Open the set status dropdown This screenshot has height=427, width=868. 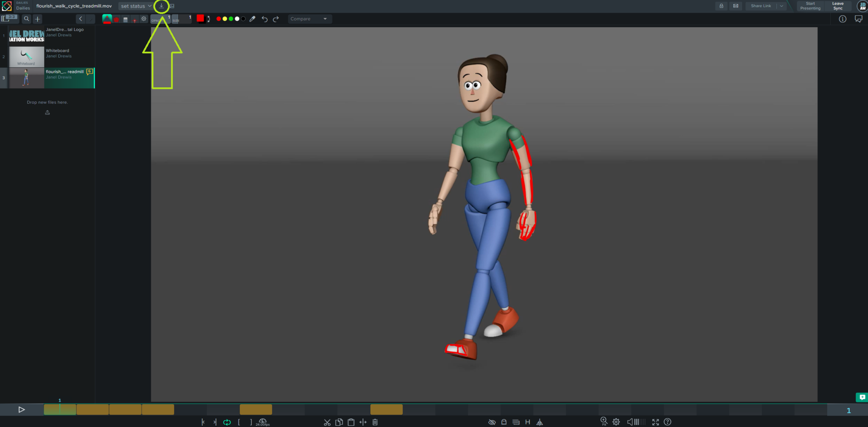(x=135, y=6)
